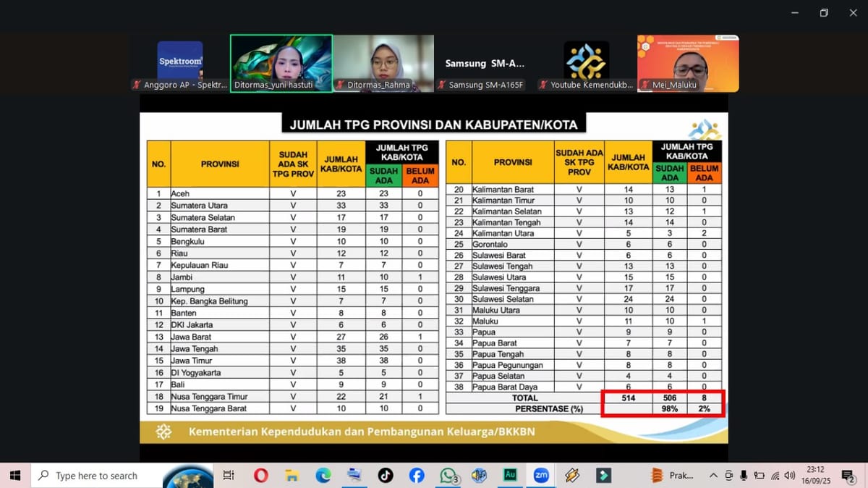This screenshot has height=488, width=868.
Task: Click the percentage value '2%'
Action: [x=705, y=409]
